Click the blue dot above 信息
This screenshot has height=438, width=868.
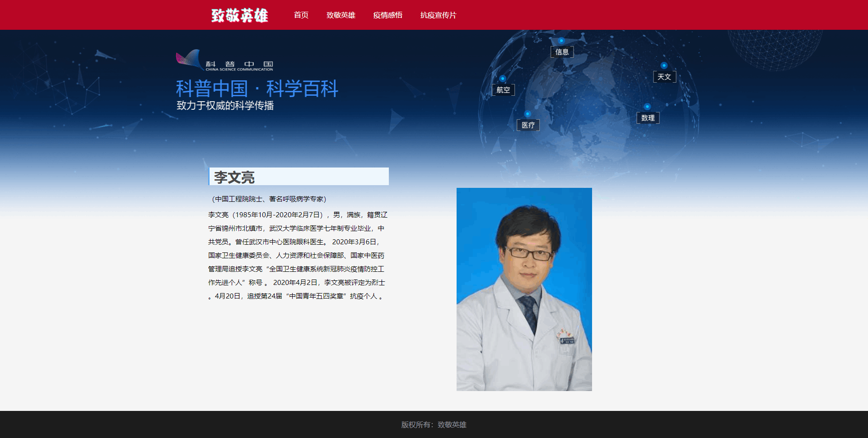561,41
